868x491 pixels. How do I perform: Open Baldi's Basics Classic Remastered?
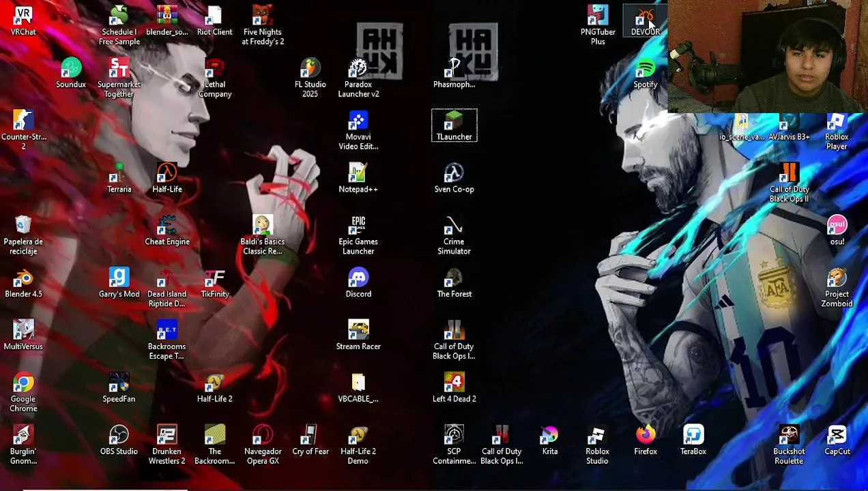point(263,236)
